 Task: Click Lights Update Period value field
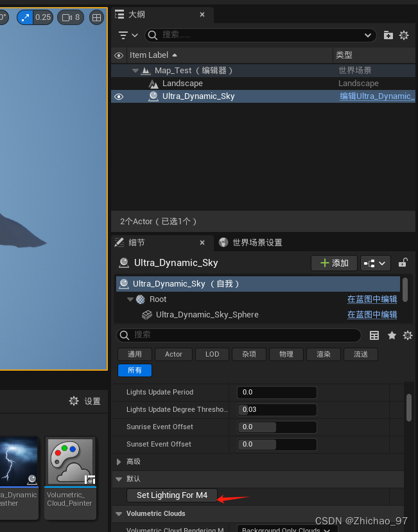click(277, 392)
